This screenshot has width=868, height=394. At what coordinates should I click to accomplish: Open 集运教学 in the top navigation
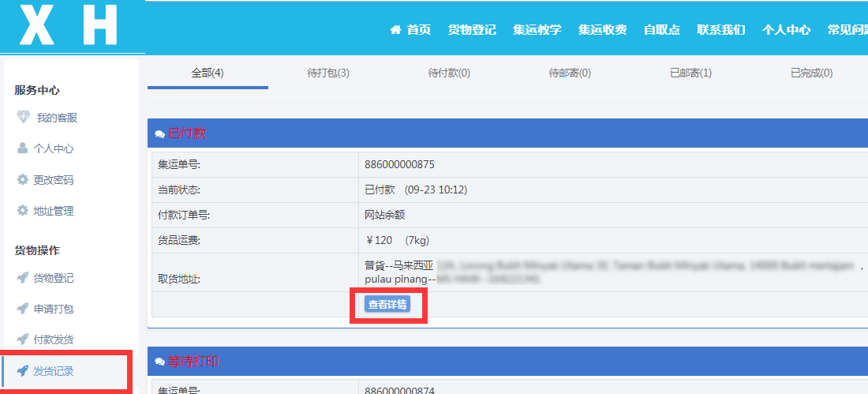coord(537,30)
